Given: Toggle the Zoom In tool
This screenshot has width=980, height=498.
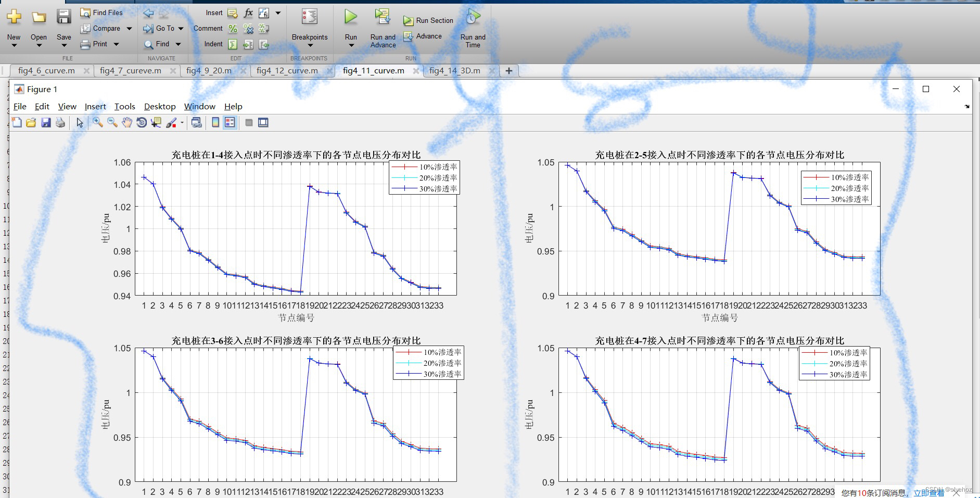Looking at the screenshot, I should (97, 122).
